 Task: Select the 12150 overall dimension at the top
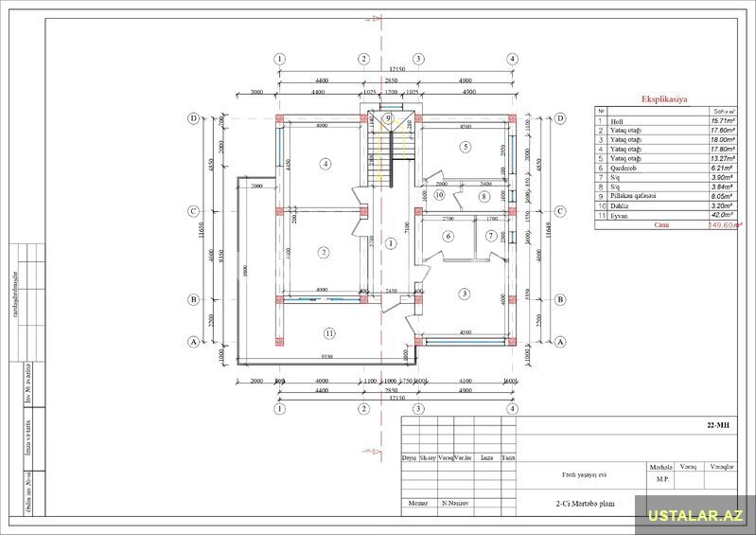click(x=396, y=69)
